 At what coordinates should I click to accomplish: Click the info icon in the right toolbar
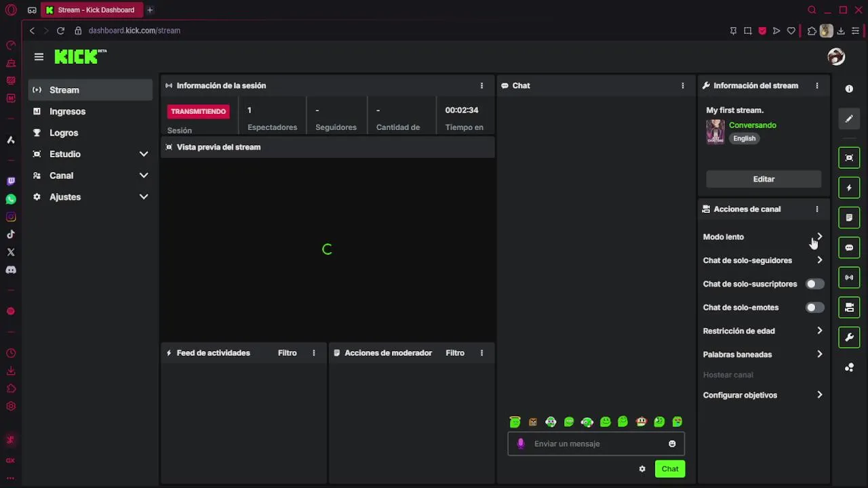point(849,89)
